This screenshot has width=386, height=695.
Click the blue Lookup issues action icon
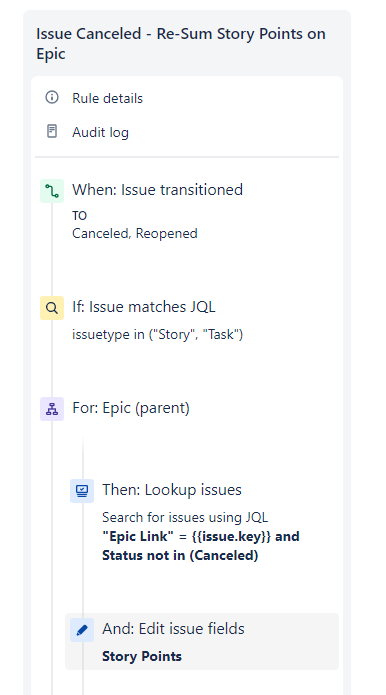(x=82, y=491)
